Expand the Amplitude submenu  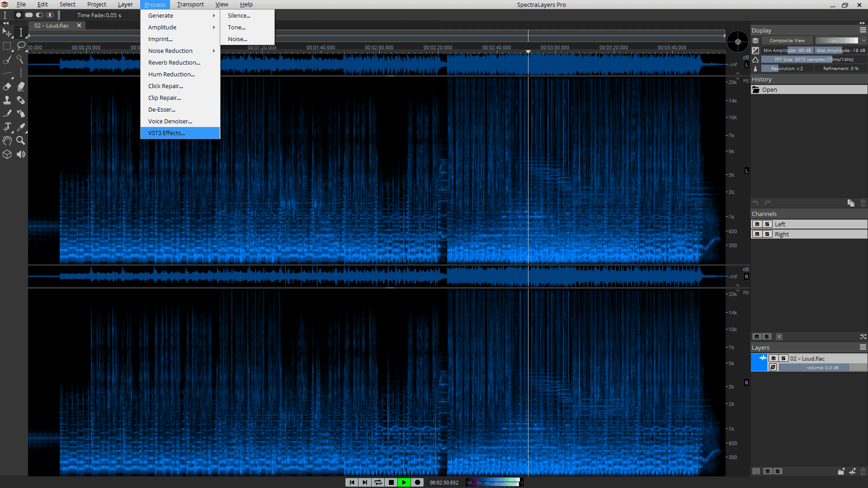pyautogui.click(x=180, y=27)
